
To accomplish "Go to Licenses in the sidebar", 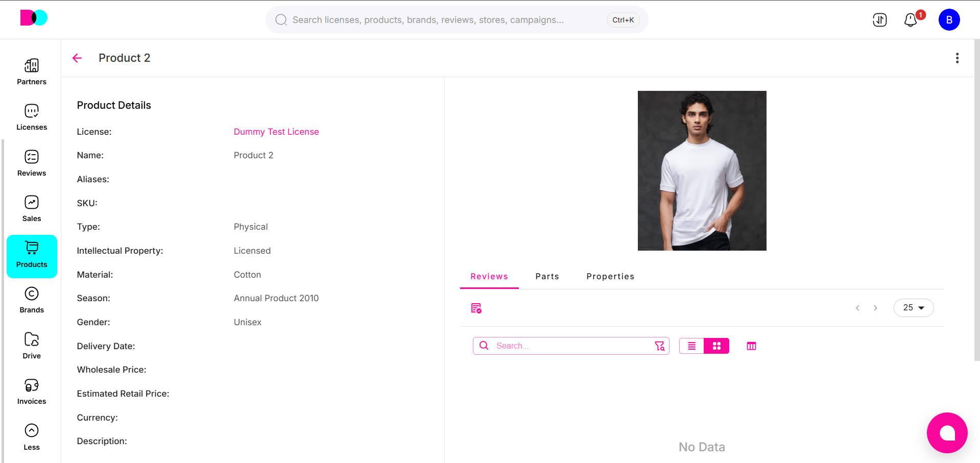I will point(32,117).
